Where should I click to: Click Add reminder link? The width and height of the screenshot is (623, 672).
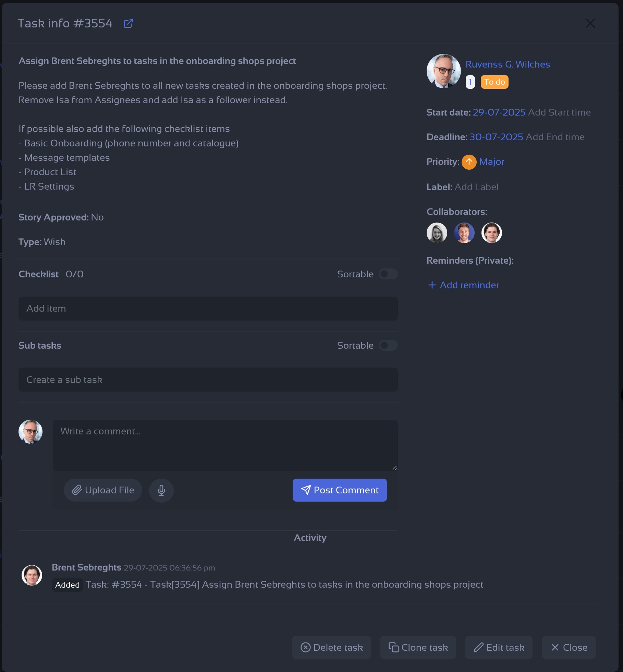[x=463, y=285]
